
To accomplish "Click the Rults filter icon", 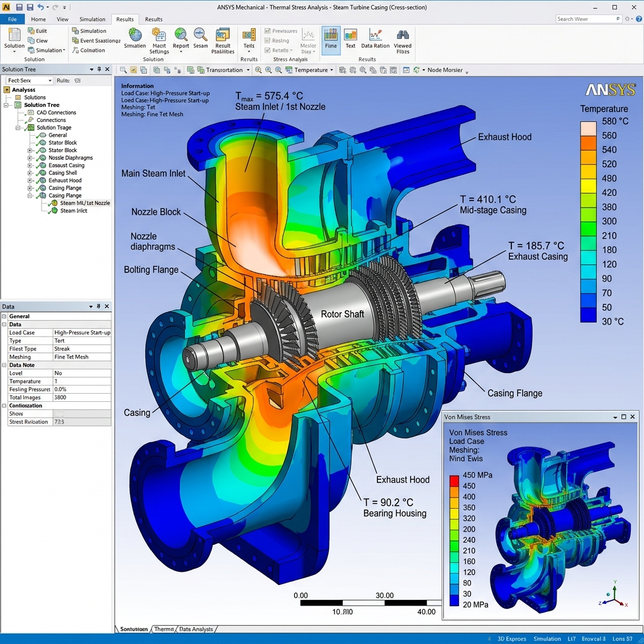I will 77,80.
